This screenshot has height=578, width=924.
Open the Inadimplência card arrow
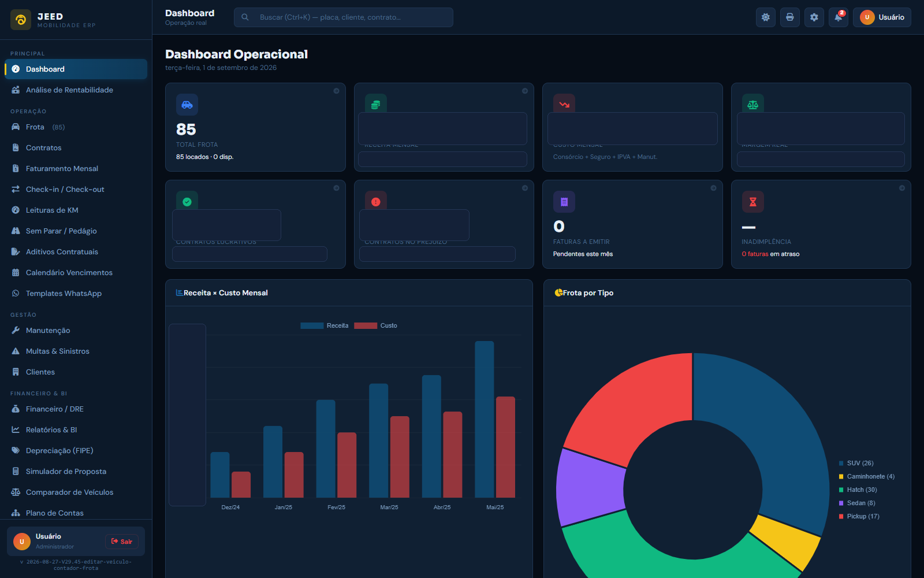tap(902, 188)
